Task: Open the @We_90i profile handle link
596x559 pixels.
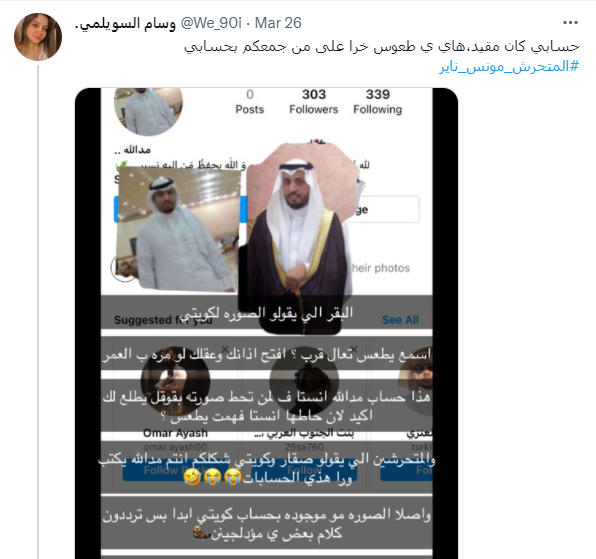Action: pyautogui.click(x=211, y=23)
